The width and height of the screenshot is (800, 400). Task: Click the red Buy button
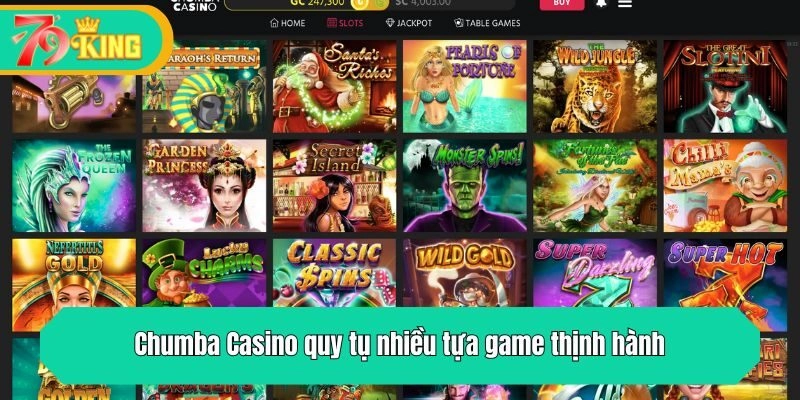[562, 4]
